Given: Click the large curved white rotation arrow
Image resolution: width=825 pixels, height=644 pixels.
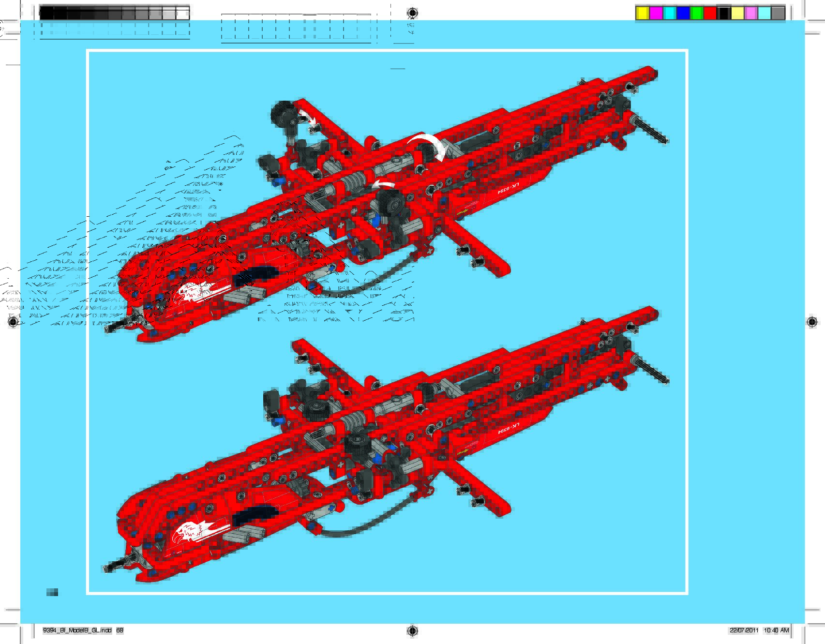Looking at the screenshot, I should pyautogui.click(x=428, y=145).
